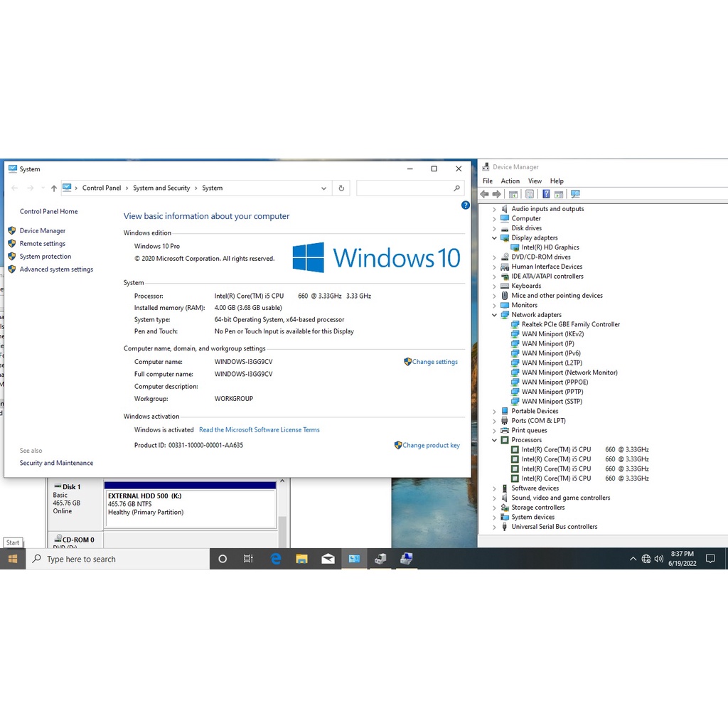Open Security and Maintenance link
Image resolution: width=728 pixels, height=728 pixels.
[x=56, y=463]
